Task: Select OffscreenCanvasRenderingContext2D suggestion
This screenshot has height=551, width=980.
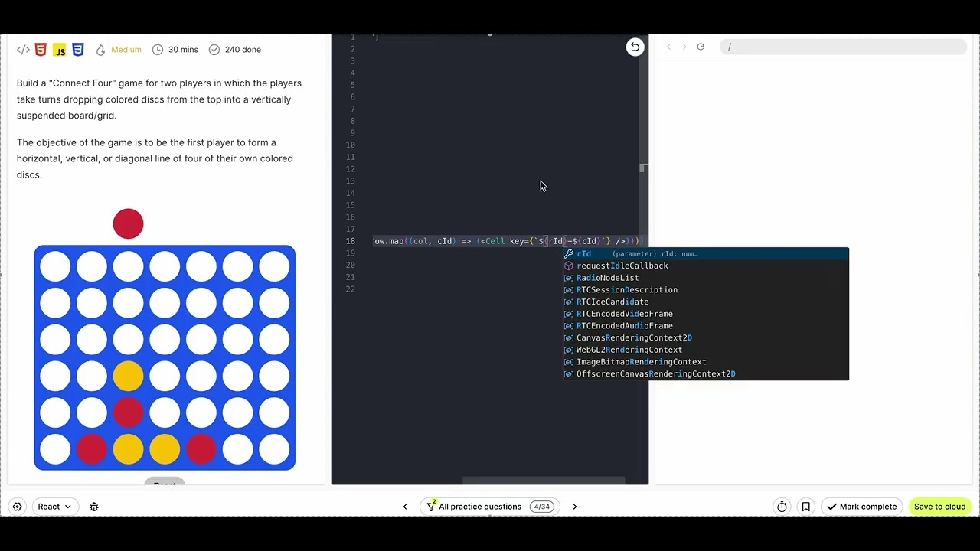Action: pyautogui.click(x=706, y=374)
